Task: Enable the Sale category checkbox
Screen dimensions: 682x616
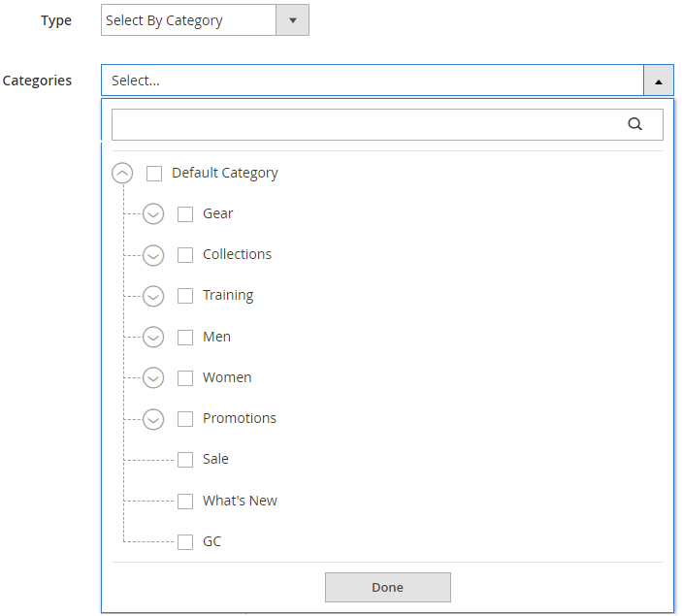Action: tap(185, 460)
